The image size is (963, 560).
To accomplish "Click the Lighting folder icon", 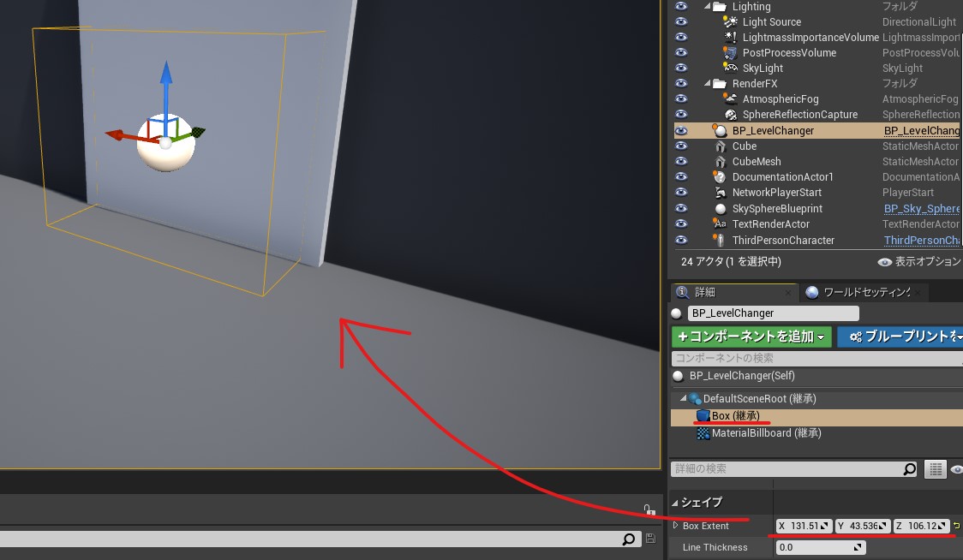I will (x=720, y=6).
